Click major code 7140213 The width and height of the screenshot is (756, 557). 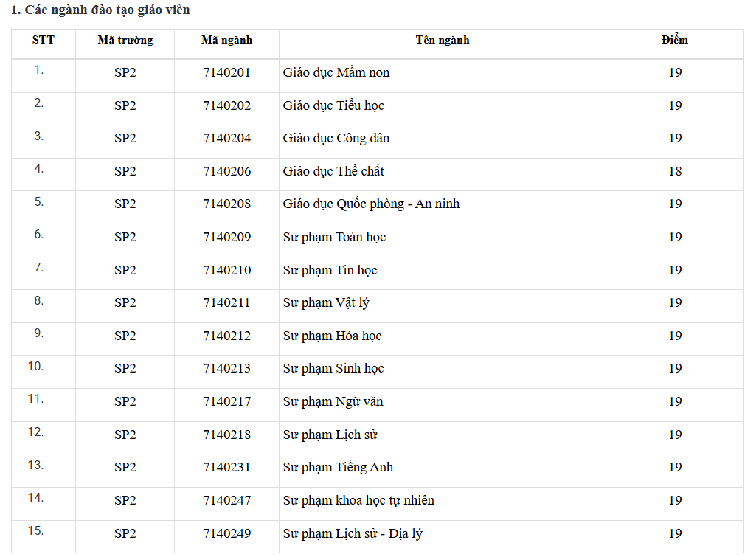tap(227, 369)
